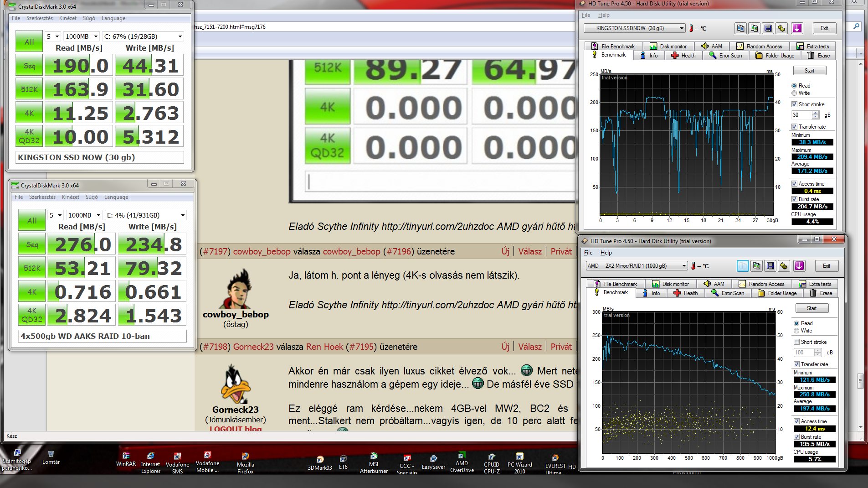Open PC Wizard 2010 desktop shortcut
Viewport: 868px width, 488px height.
519,463
